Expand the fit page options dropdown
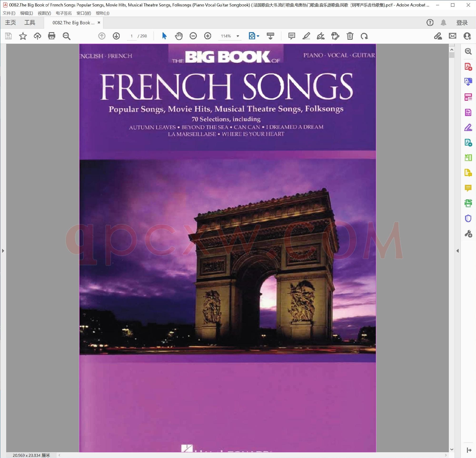This screenshot has width=476, height=458. [x=258, y=36]
